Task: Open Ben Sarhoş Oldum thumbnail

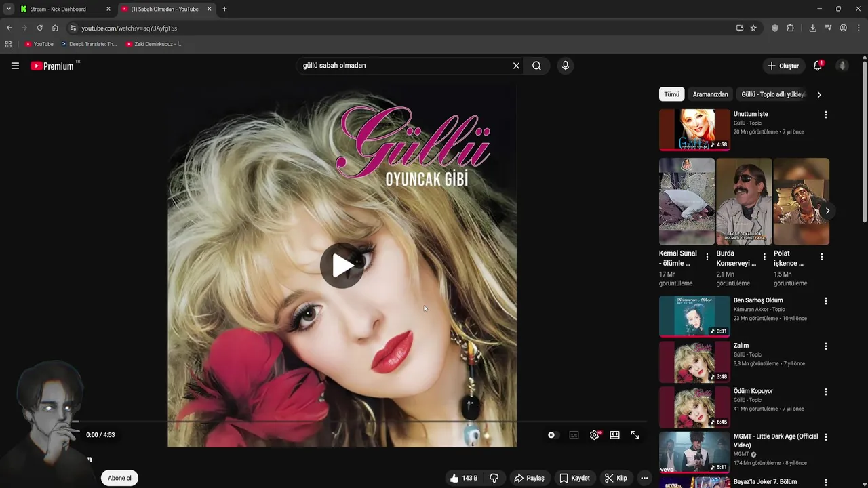Action: pyautogui.click(x=694, y=316)
